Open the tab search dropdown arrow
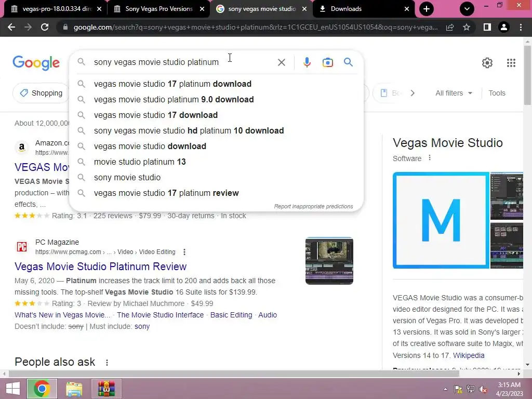 tap(467, 9)
